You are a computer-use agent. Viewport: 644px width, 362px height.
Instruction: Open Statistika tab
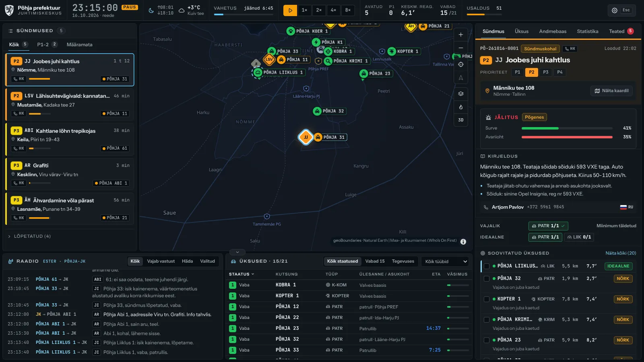point(588,31)
